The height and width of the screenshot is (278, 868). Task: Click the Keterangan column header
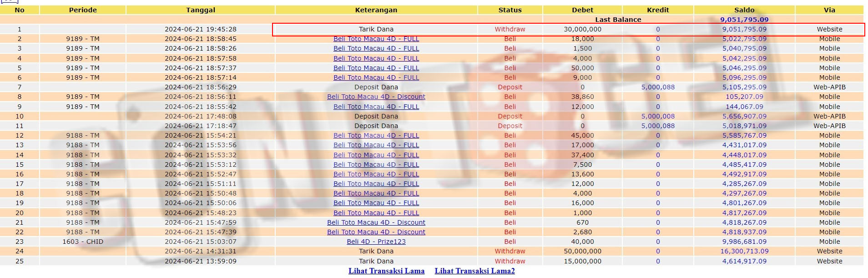click(x=376, y=10)
